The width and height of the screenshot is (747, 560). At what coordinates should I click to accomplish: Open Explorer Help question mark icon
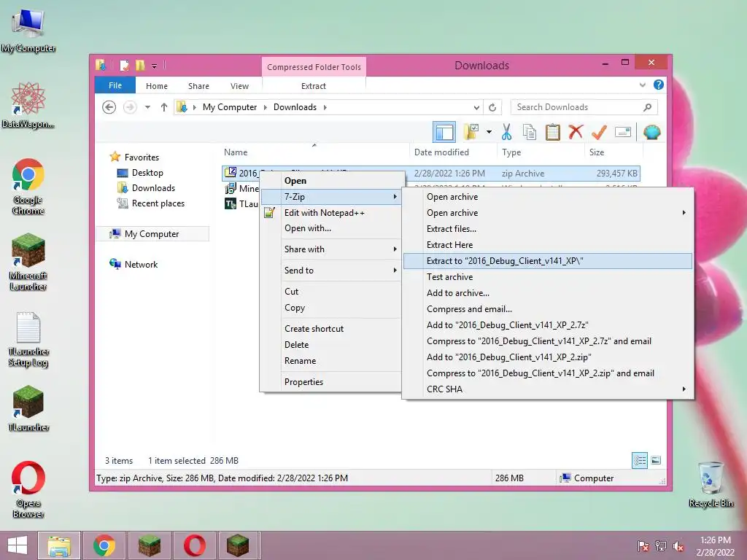(x=659, y=85)
